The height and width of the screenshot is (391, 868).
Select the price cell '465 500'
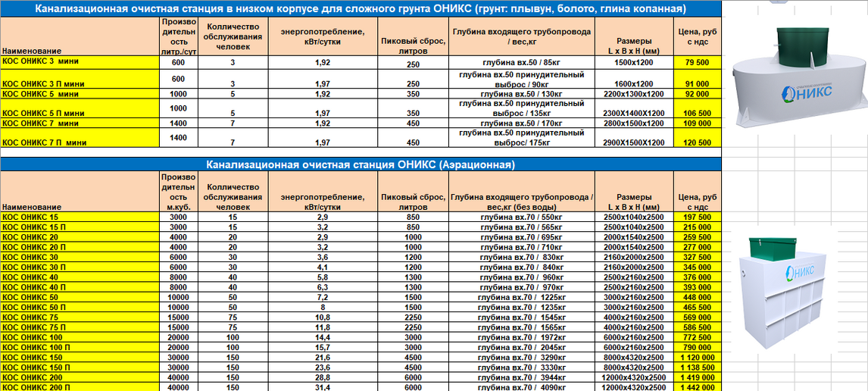point(698,307)
